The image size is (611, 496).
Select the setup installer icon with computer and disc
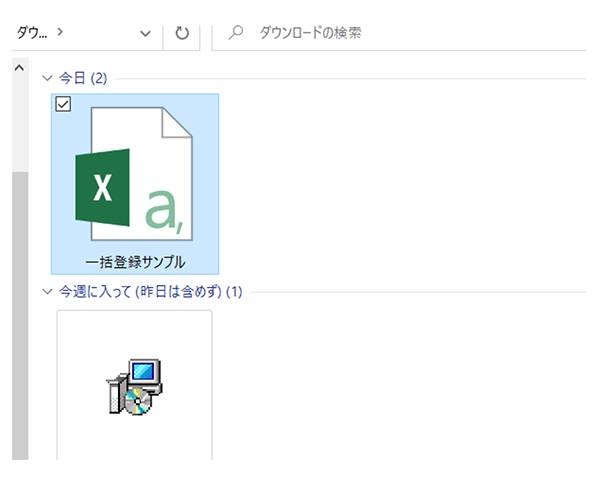tap(135, 387)
